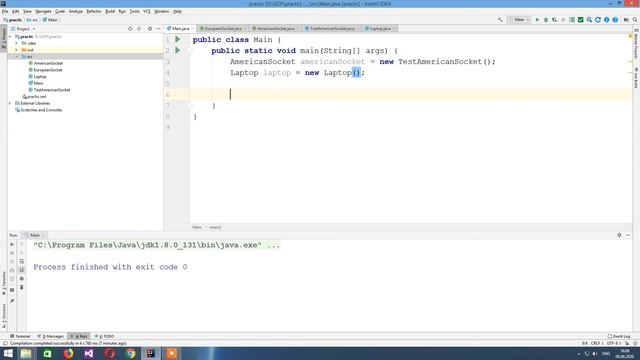Click the folder icon near Search Everywhere
640x360 pixels.
(x=626, y=20)
